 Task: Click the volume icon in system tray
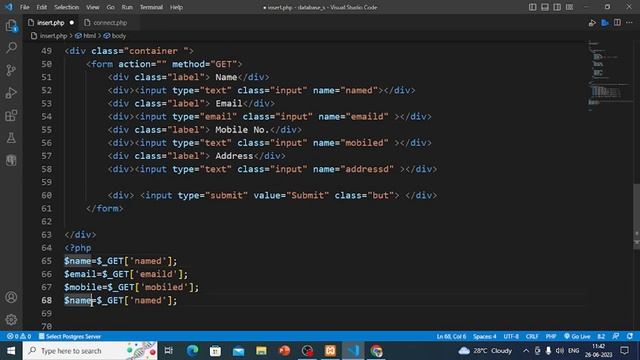[560, 351]
